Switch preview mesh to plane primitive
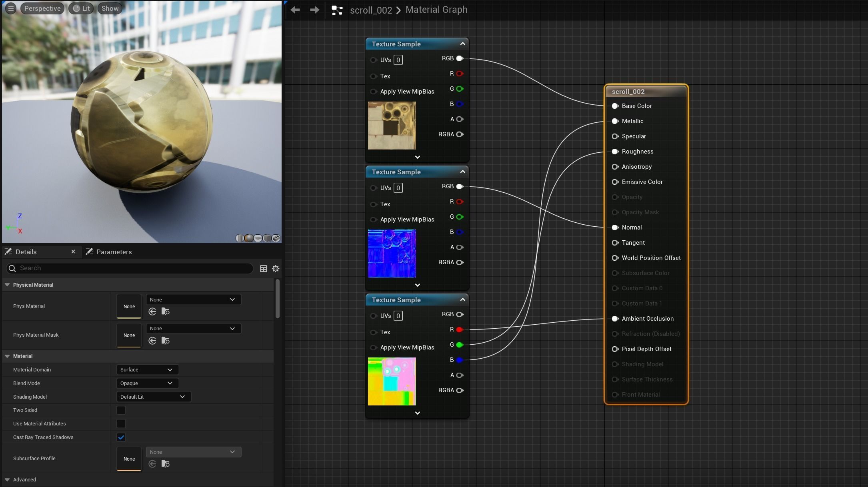868x487 pixels. pos(258,238)
